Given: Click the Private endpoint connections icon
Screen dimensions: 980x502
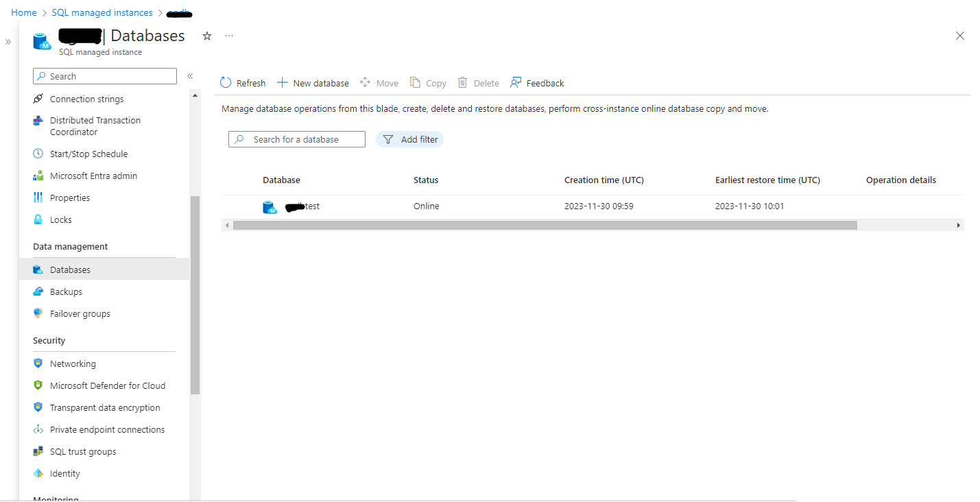Looking at the screenshot, I should [x=38, y=429].
